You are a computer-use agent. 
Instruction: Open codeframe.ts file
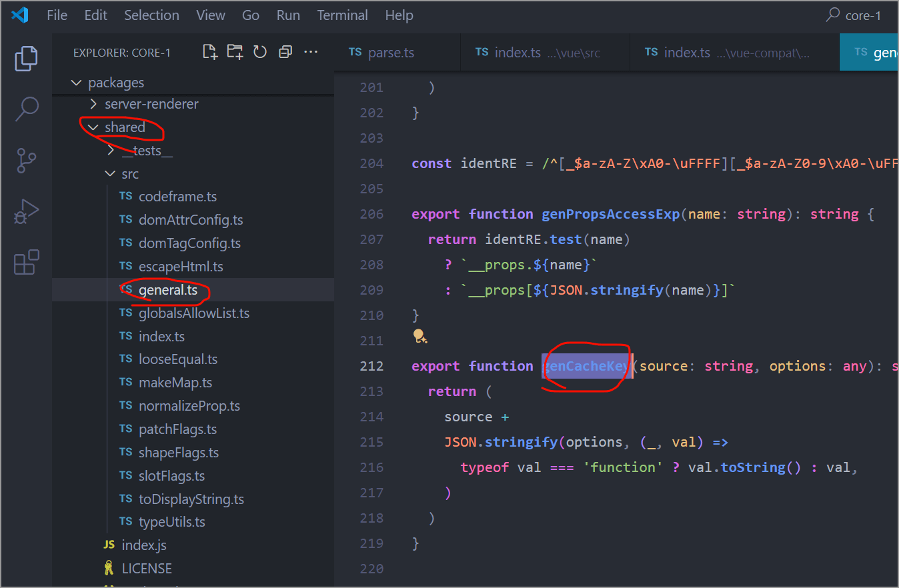coord(177,197)
